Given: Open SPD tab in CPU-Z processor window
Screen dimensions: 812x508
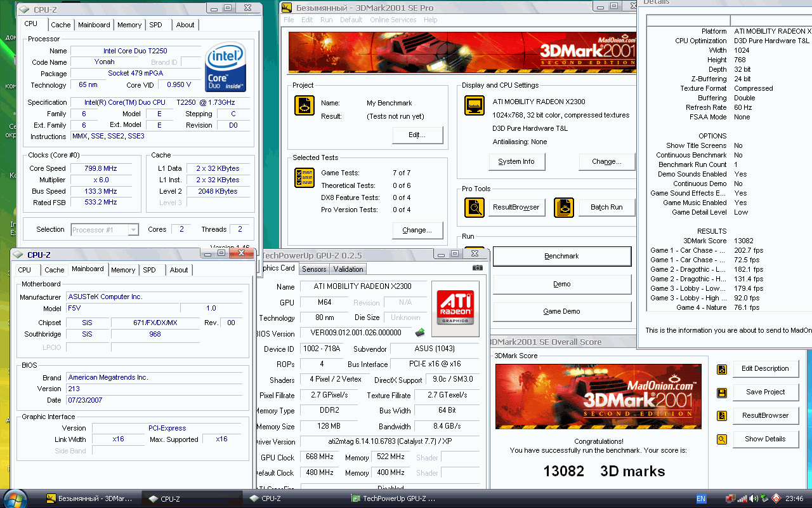Looking at the screenshot, I should click(155, 25).
